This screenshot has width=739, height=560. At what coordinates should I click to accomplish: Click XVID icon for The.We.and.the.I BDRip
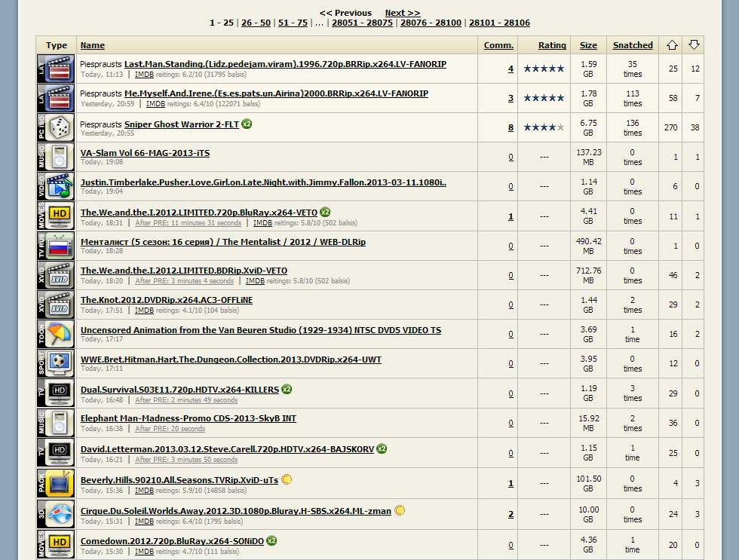(56, 275)
